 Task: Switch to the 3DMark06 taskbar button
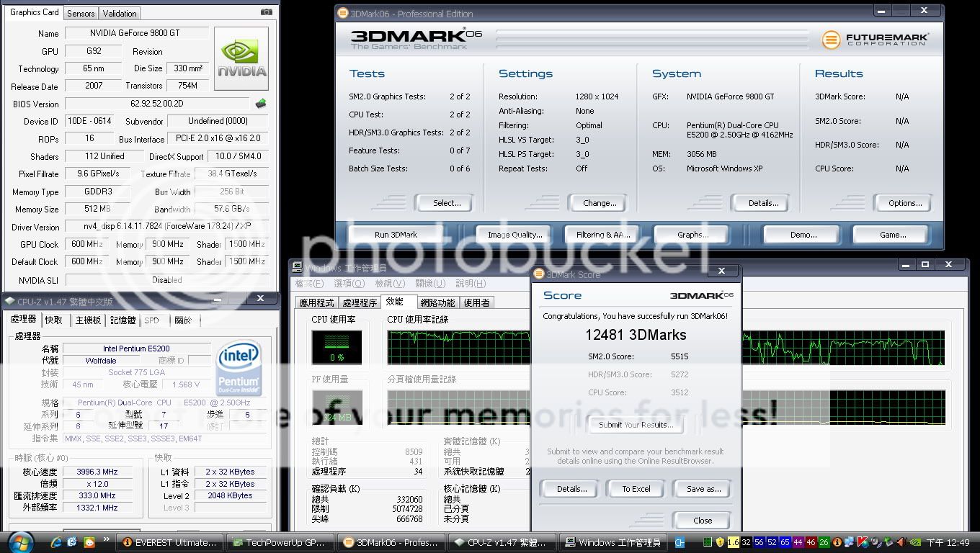[x=390, y=542]
